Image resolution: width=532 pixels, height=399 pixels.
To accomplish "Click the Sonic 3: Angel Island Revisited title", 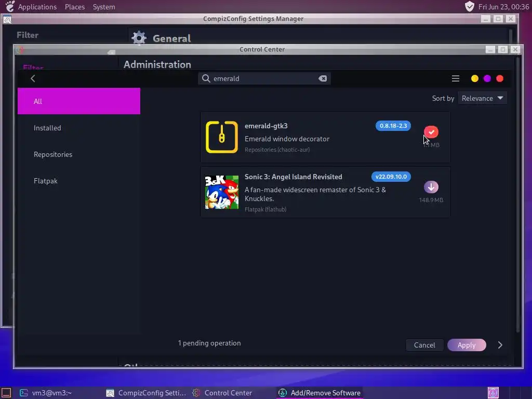I will point(294,177).
